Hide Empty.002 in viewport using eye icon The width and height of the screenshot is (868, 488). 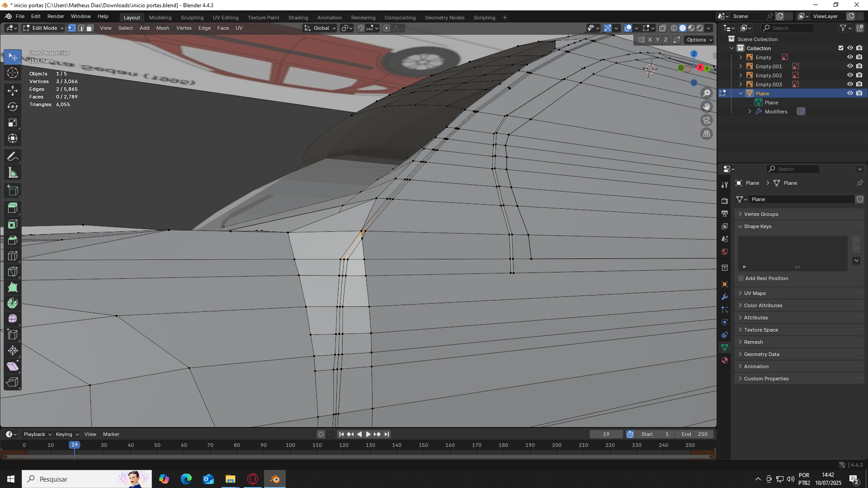[850, 75]
